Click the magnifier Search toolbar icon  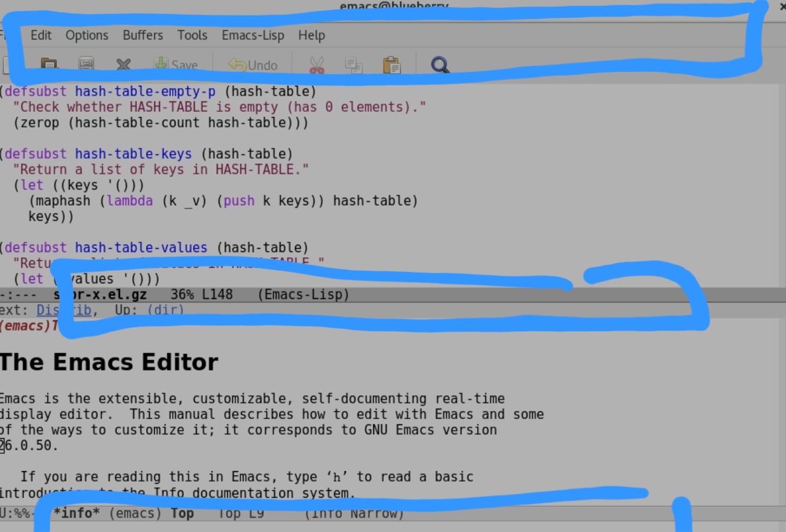point(440,64)
